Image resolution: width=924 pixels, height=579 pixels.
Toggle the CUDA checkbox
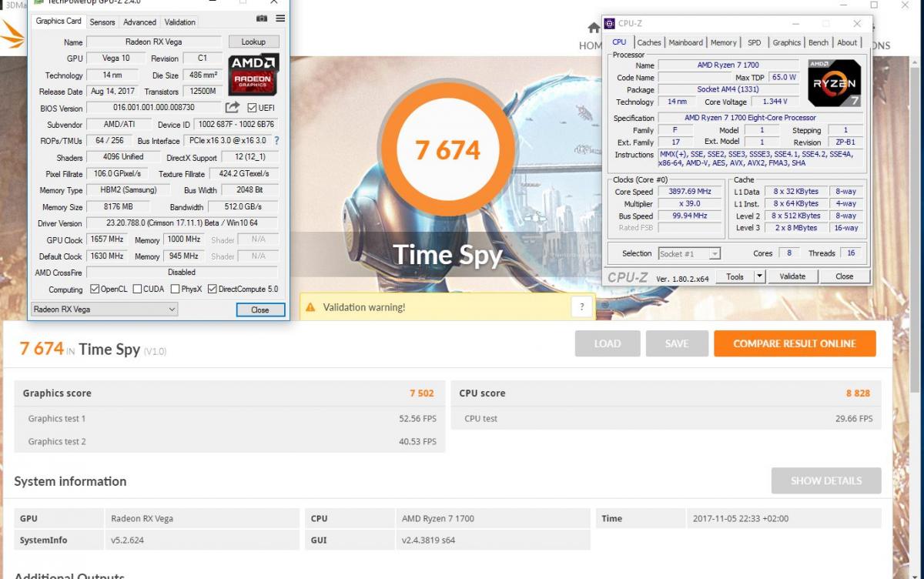[137, 289]
